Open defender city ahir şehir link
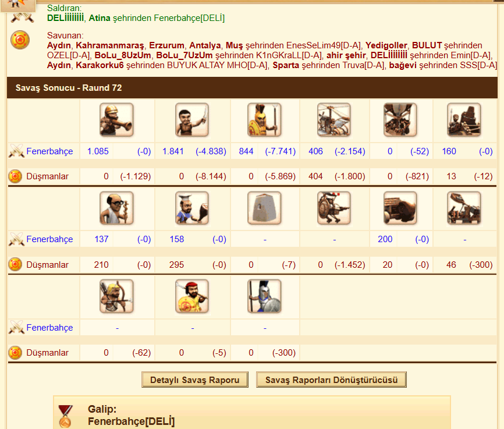Screen dimensions: 504x429 click(346, 55)
